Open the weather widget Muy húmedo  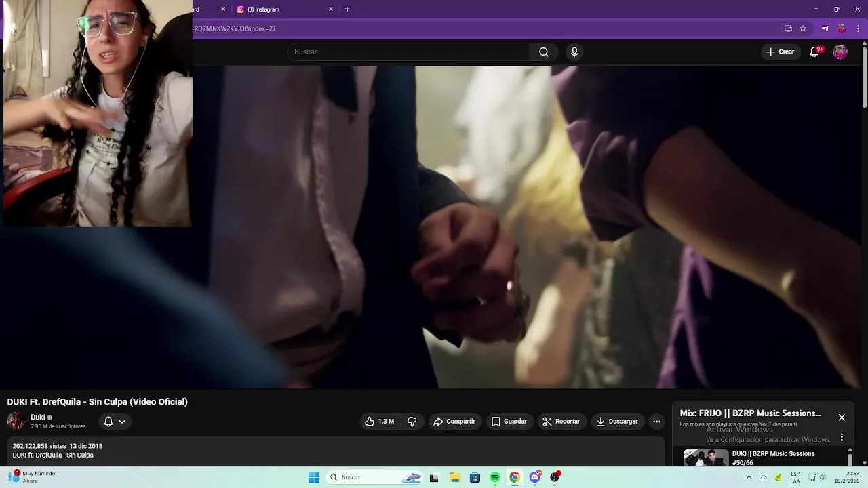tap(31, 477)
